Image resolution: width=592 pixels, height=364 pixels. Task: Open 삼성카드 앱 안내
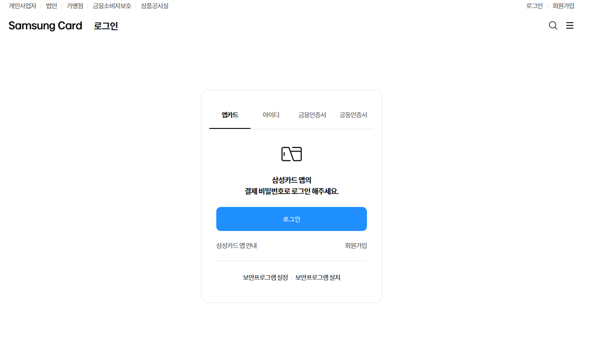click(x=236, y=245)
